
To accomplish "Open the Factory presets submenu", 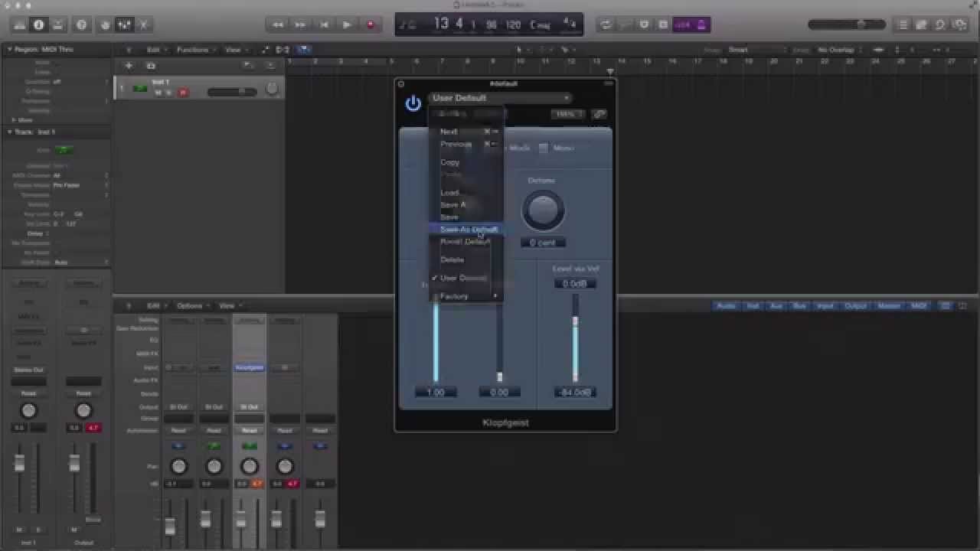I will coord(466,296).
